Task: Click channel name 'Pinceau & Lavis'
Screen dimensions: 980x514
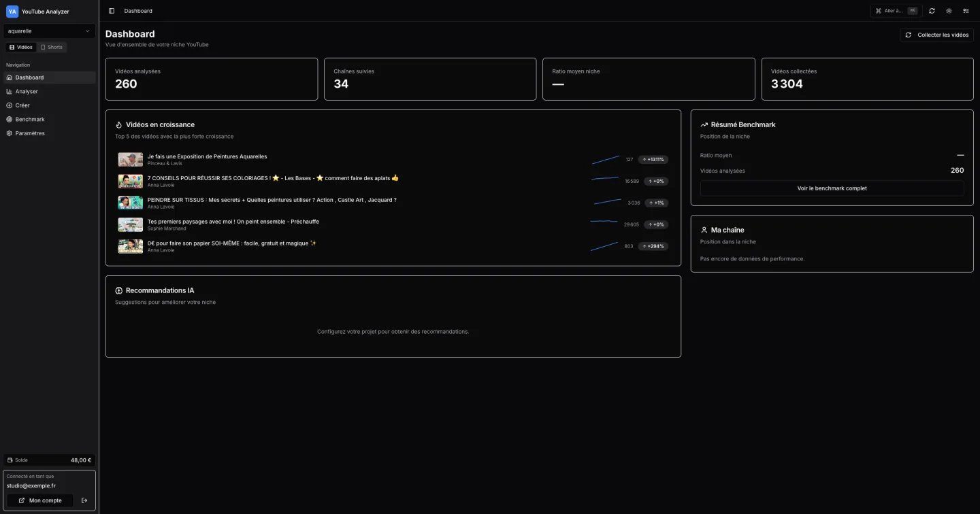Action: click(165, 163)
